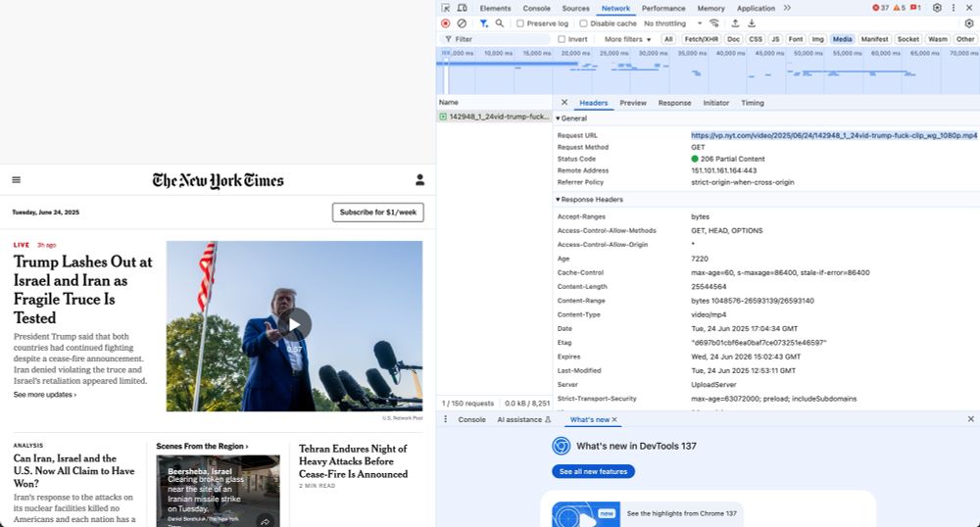Enable Disable cache checkbox

[x=583, y=24]
